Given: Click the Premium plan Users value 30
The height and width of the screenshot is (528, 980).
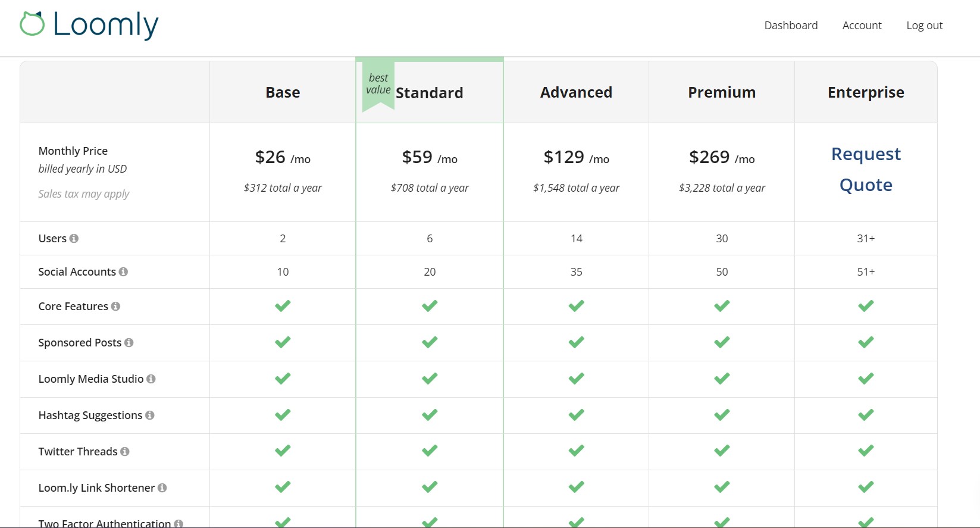Looking at the screenshot, I should click(x=722, y=238).
